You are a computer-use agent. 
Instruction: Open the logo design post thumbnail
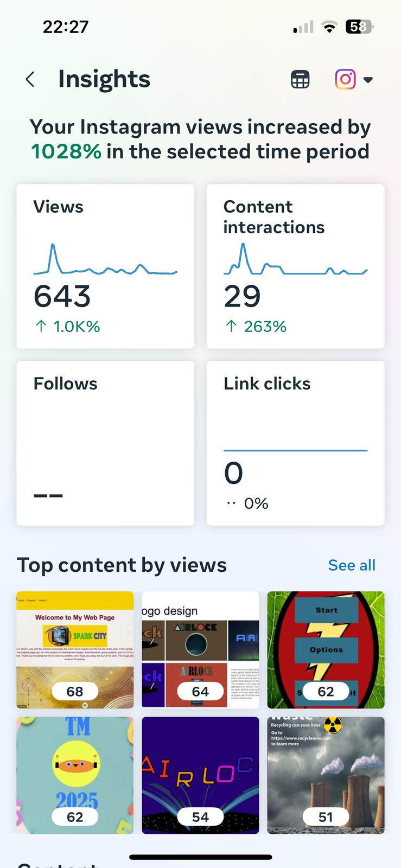pos(200,649)
